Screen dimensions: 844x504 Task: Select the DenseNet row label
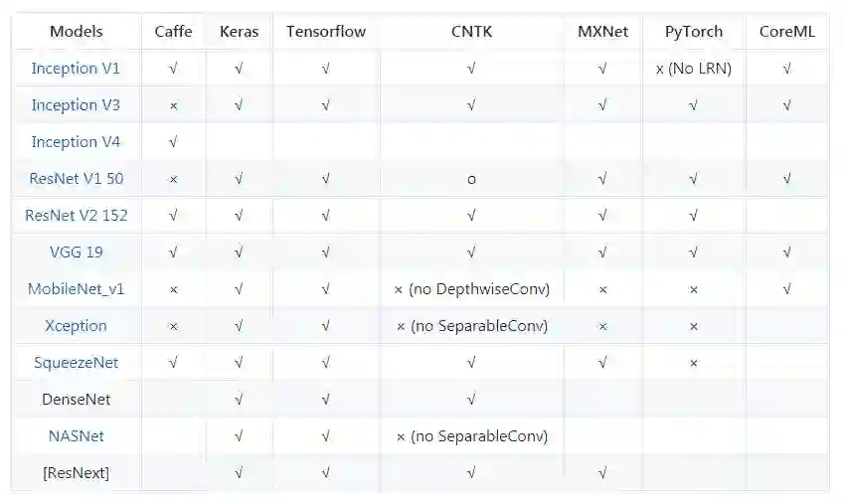pyautogui.click(x=76, y=400)
